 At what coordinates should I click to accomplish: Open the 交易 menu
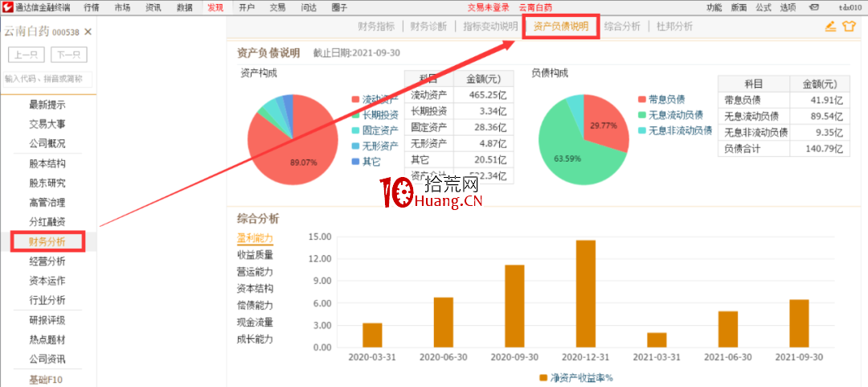click(278, 7)
